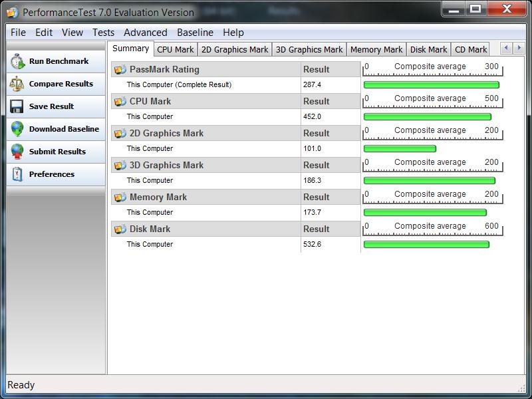Click the Save Result button label
532x399 pixels.
(x=51, y=106)
